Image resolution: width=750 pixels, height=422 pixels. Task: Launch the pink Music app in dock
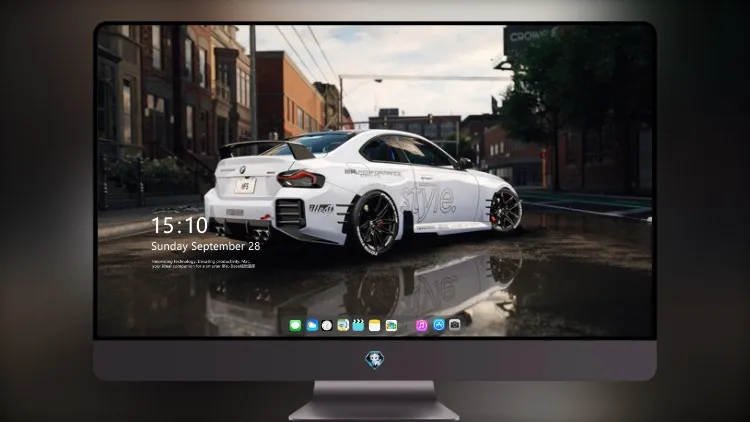[x=421, y=326]
